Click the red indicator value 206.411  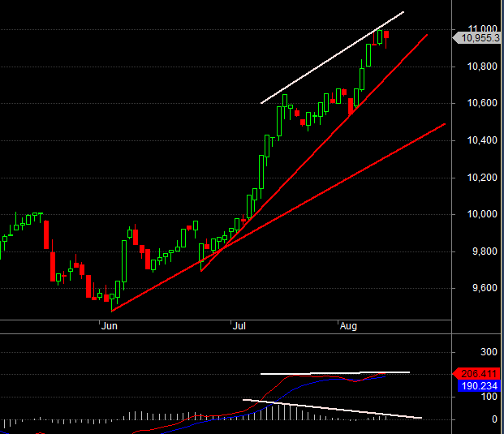click(476, 374)
